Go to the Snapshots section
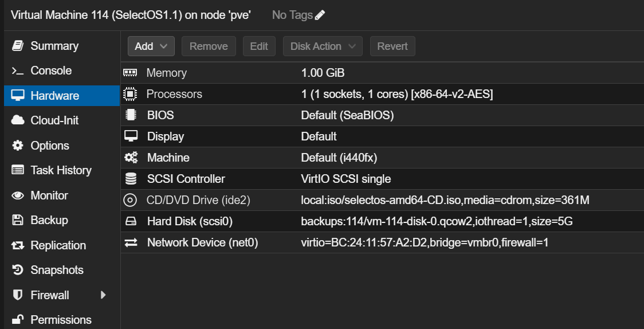This screenshot has width=644, height=329. coord(57,270)
